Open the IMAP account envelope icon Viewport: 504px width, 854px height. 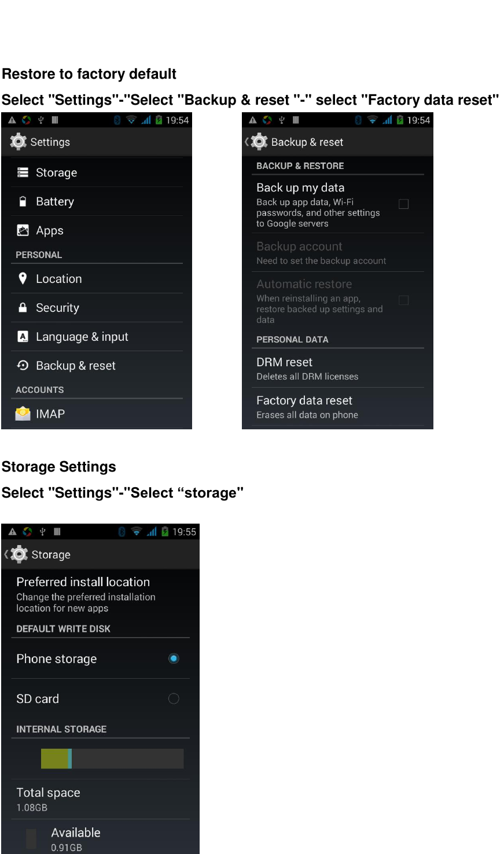tap(22, 413)
